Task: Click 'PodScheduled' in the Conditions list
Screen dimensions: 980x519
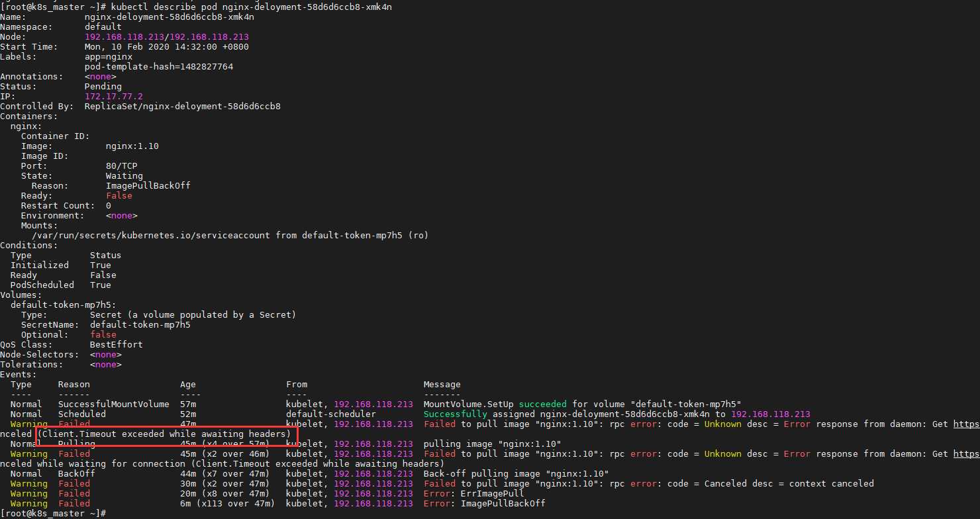Action: click(x=42, y=285)
